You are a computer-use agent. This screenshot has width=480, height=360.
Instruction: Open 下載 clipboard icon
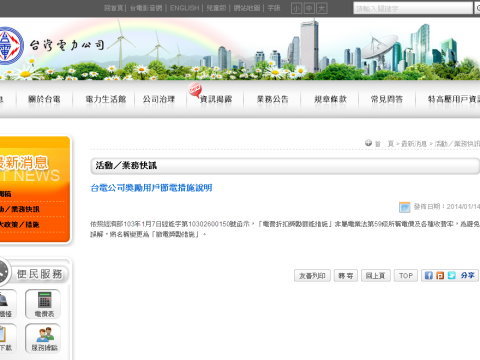coord(7,338)
